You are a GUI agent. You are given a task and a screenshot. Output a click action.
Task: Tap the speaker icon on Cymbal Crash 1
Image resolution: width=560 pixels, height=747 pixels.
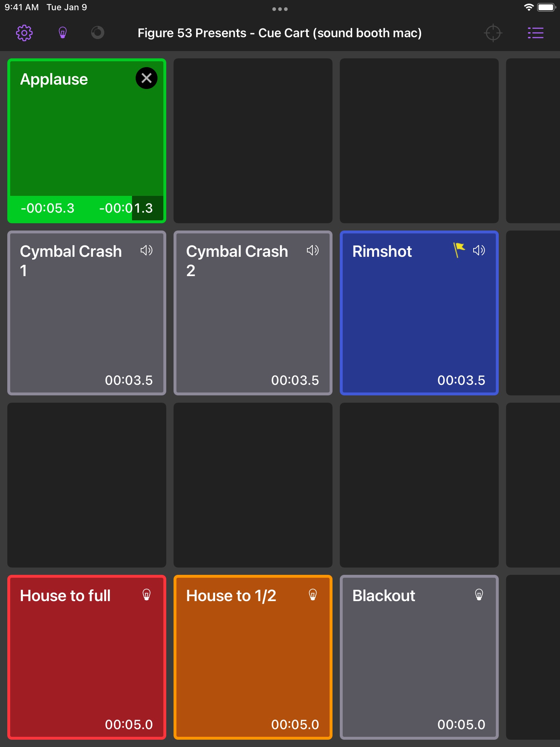(x=147, y=250)
